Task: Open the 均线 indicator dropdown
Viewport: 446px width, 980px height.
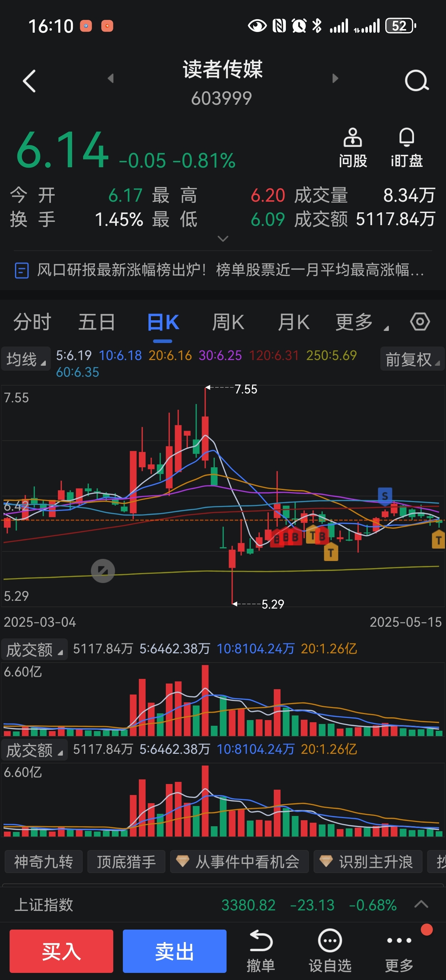Action: (26, 359)
